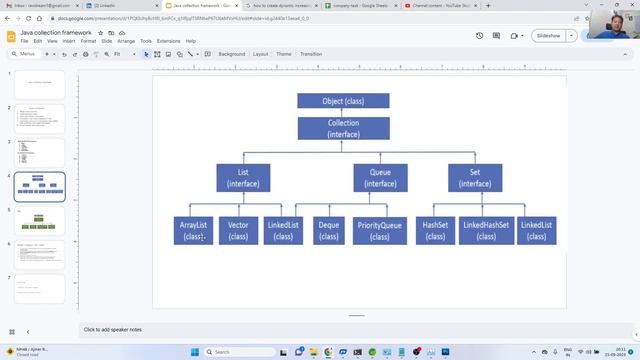Click the redo icon in toolbar
640x360 pixels.
pyautogui.click(x=75, y=54)
